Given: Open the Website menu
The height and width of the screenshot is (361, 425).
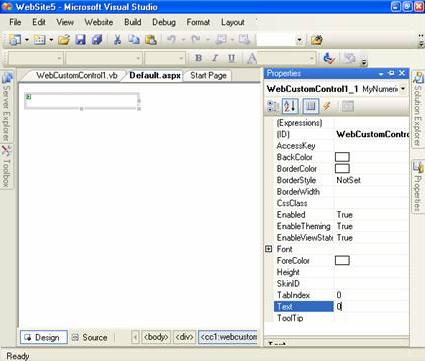Looking at the screenshot, I should (99, 22).
